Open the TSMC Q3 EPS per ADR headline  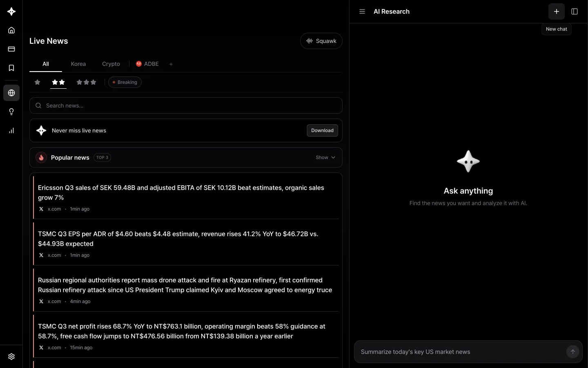click(178, 239)
